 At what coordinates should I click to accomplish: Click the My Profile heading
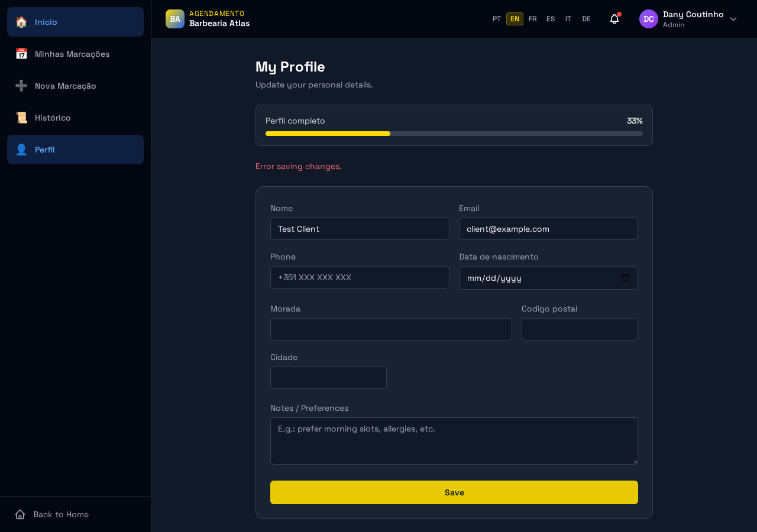(290, 67)
